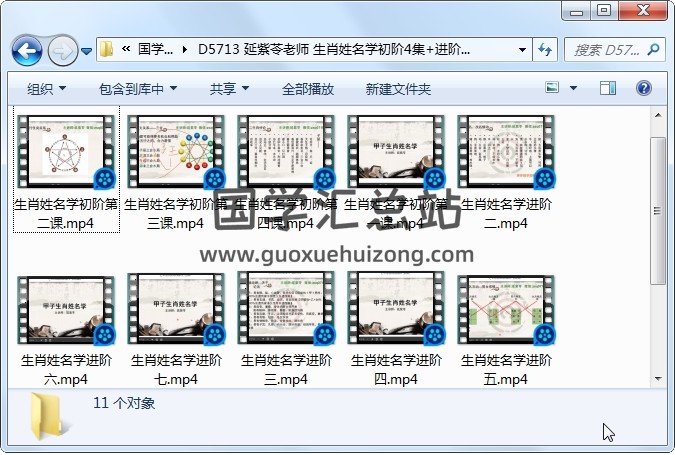
Task: Open the 包含到库中 menu
Action: click(x=138, y=89)
